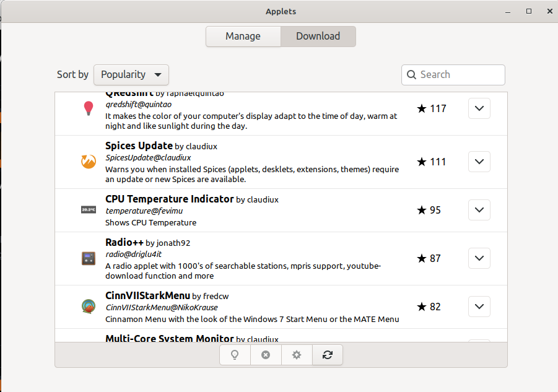Expand the CPU Temperature Indicator chevron dropdown
Screen dimensions: 558x392
coord(479,210)
